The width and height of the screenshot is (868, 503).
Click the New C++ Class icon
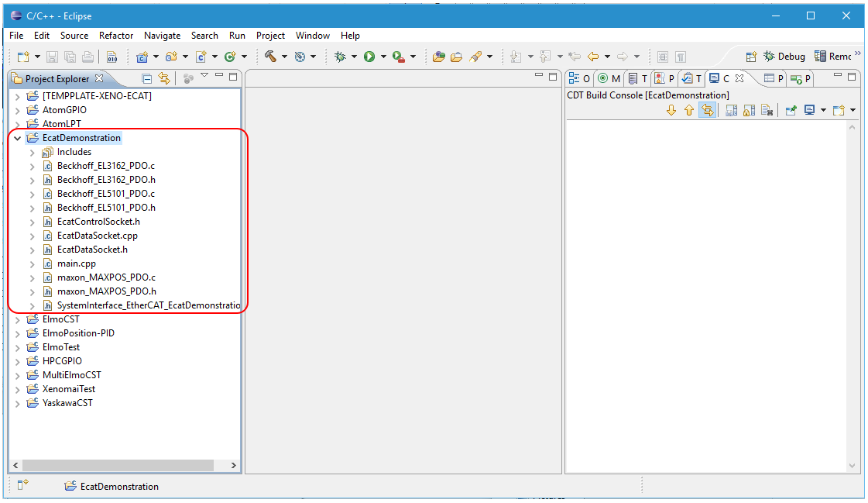(x=230, y=57)
